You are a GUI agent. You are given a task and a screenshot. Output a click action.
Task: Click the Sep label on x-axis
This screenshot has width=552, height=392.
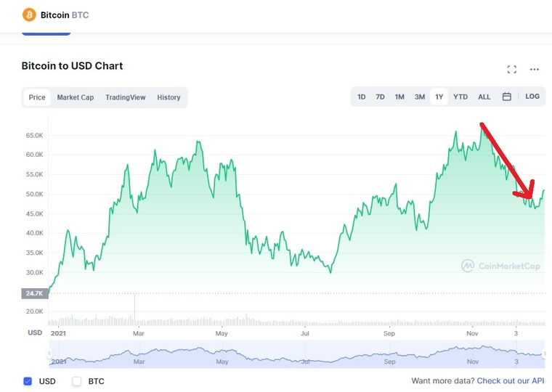[389, 333]
